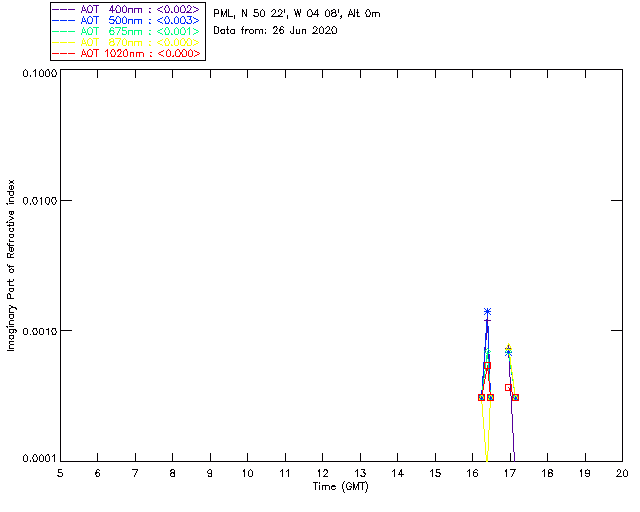Click the 'Data from: 26 Jun 2020' text
Screen dimensions: 640x512
click(276, 31)
